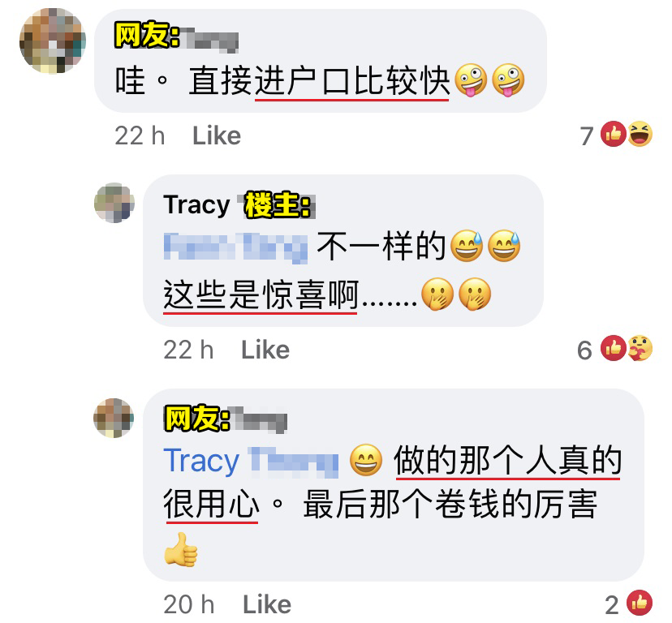Click the laughing reaction icon on first comment
The height and width of the screenshot is (623, 672).
point(640,134)
